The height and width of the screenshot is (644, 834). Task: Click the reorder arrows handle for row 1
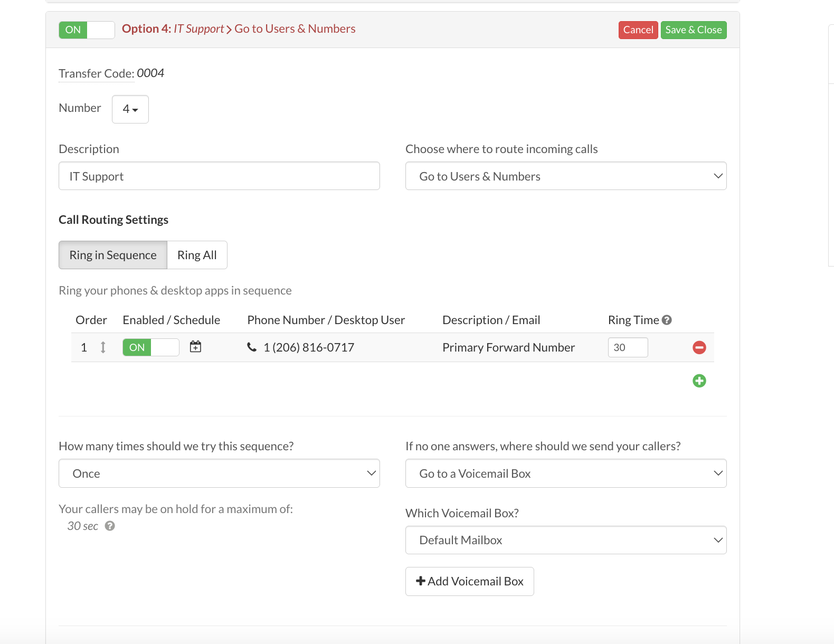[103, 347]
